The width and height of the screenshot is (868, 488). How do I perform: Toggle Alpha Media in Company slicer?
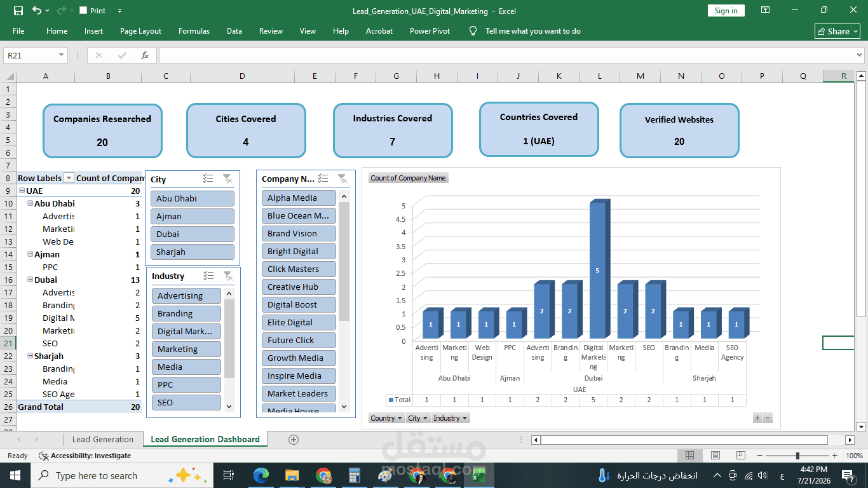(299, 198)
